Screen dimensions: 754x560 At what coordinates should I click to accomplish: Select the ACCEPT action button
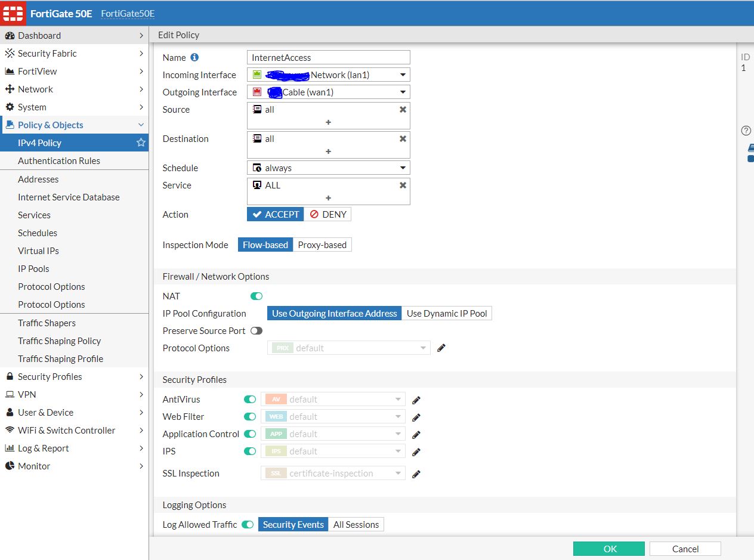(x=276, y=214)
